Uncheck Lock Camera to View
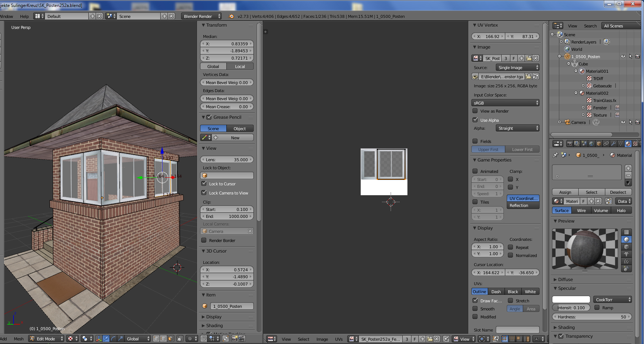This screenshot has height=344, width=644. (204, 193)
